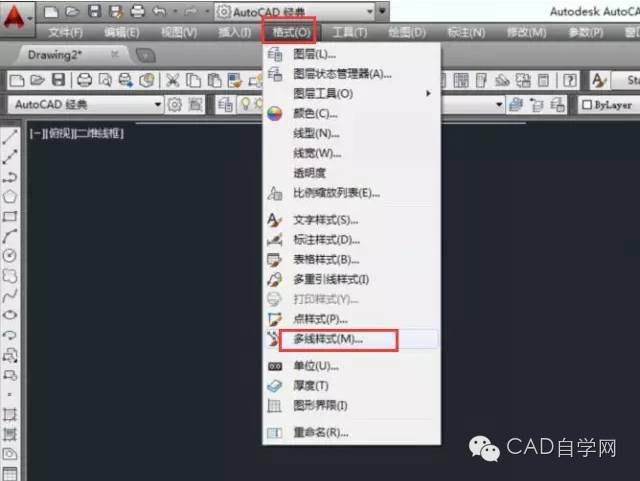Screen dimensions: 640x481
Task: Open the AutoCAD 经典 workspace dropdown in title bar
Action: [x=295, y=11]
